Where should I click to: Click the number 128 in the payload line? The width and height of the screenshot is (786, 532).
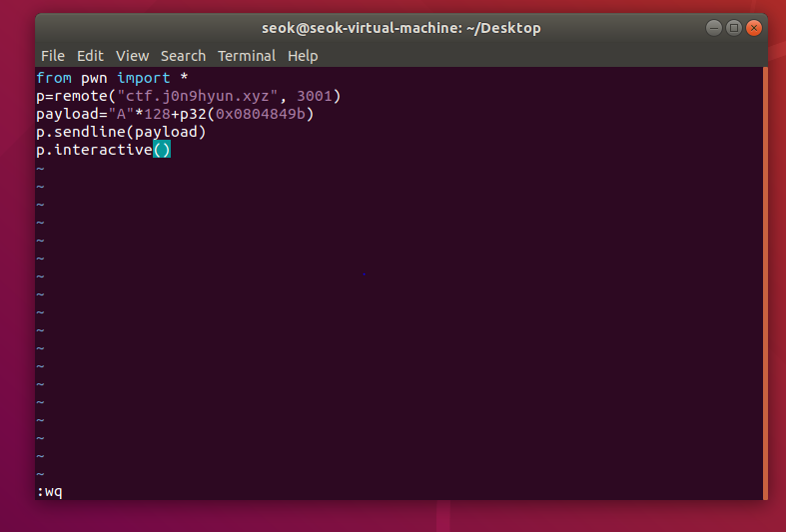pyautogui.click(x=157, y=114)
